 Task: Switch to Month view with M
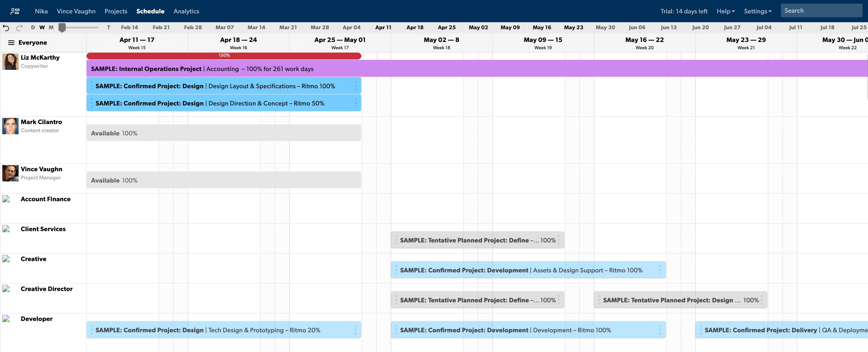point(51,28)
